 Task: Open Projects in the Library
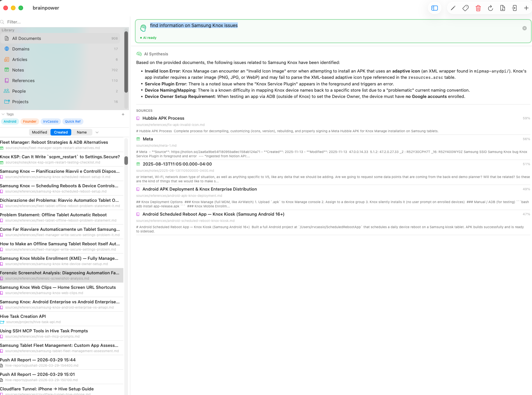(x=60, y=102)
